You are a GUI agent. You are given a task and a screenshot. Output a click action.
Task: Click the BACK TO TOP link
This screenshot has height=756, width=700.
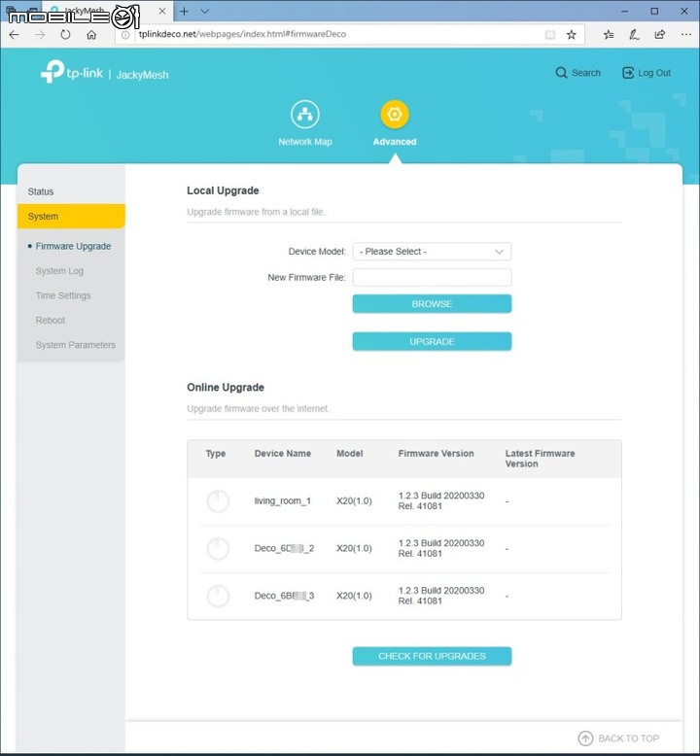(628, 739)
